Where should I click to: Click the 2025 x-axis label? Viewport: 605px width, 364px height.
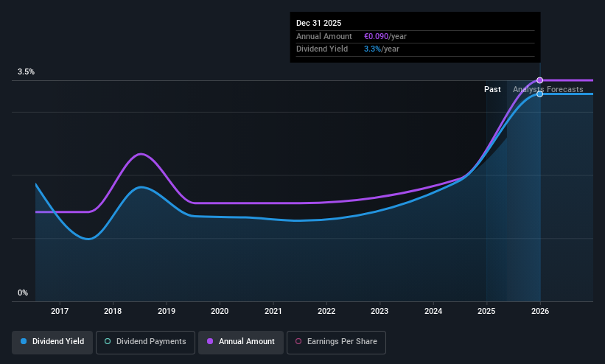(486, 311)
